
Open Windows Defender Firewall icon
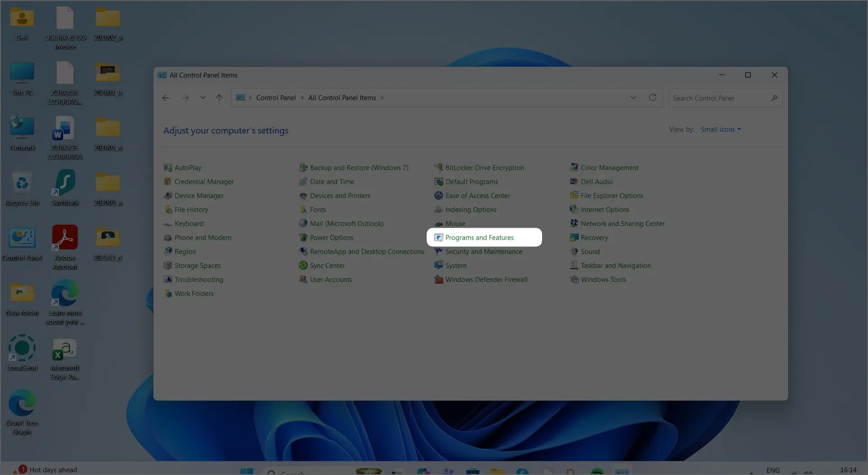pyautogui.click(x=438, y=280)
